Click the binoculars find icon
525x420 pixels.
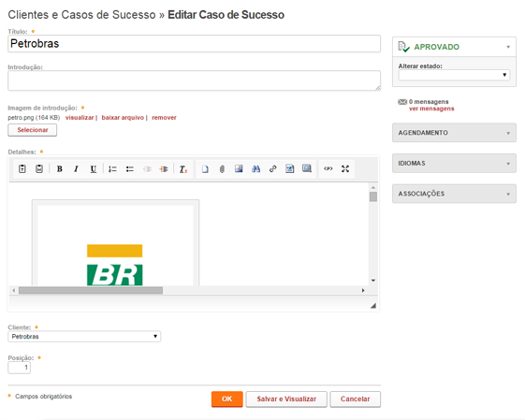(x=255, y=168)
